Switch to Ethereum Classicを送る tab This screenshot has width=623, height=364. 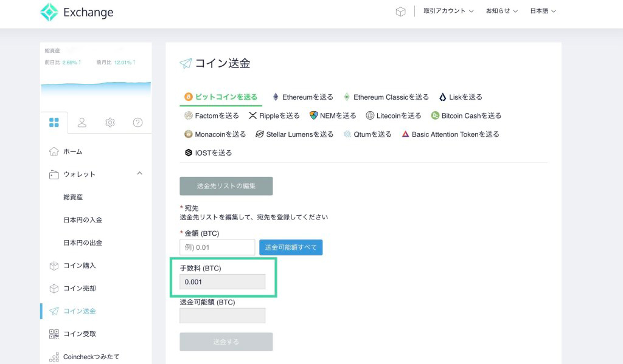tap(386, 97)
